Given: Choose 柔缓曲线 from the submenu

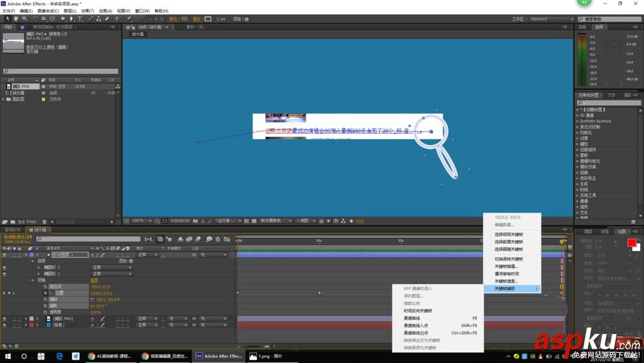Looking at the screenshot, I should 412,319.
